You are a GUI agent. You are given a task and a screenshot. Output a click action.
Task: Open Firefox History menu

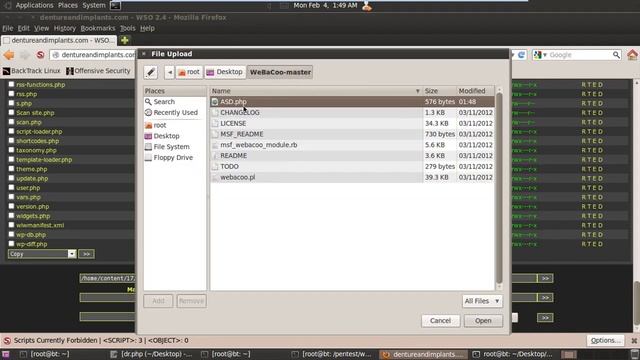[x=64, y=28]
